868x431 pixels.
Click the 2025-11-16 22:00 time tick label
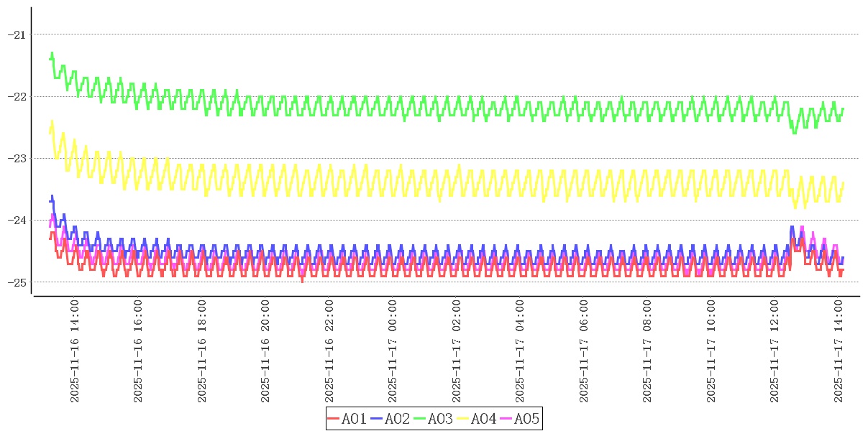point(329,352)
